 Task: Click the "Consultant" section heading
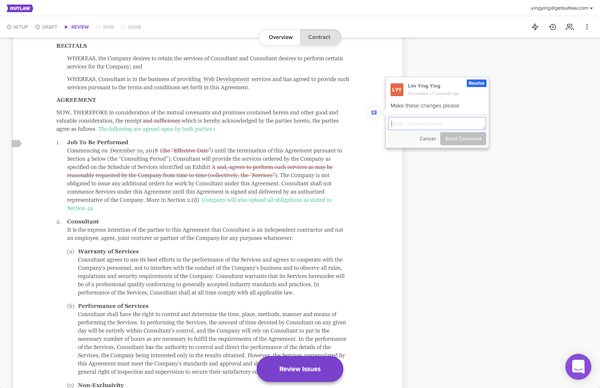tap(83, 221)
